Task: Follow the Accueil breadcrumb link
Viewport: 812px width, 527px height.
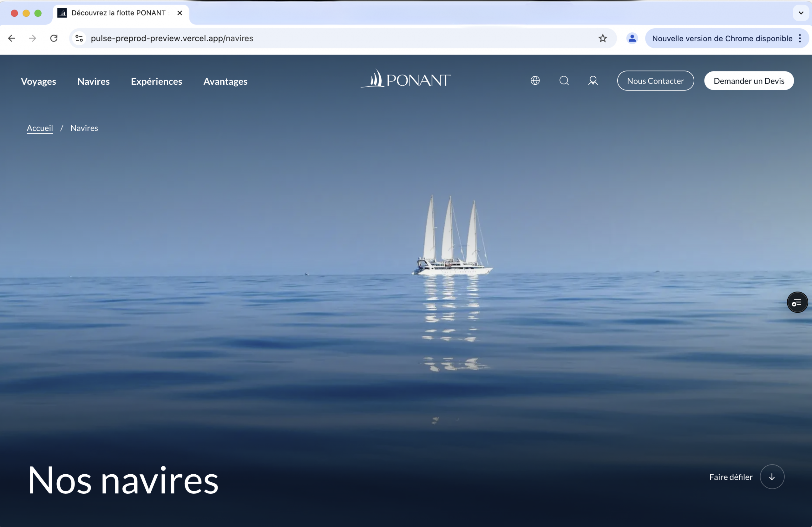Action: (40, 128)
